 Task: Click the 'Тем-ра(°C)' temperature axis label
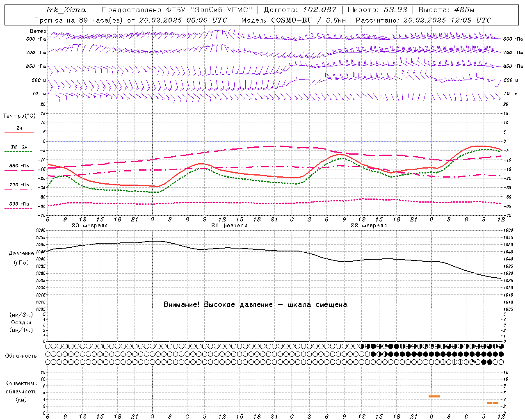tap(19, 116)
